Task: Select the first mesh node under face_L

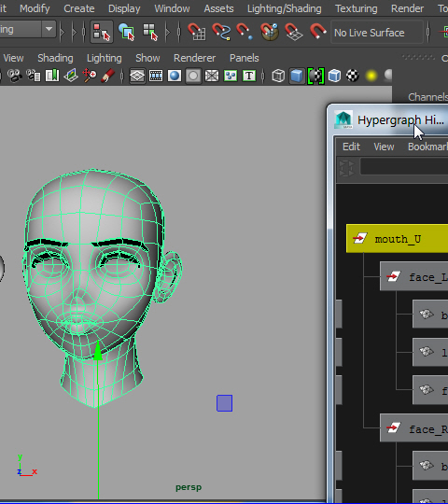Action: click(x=430, y=314)
